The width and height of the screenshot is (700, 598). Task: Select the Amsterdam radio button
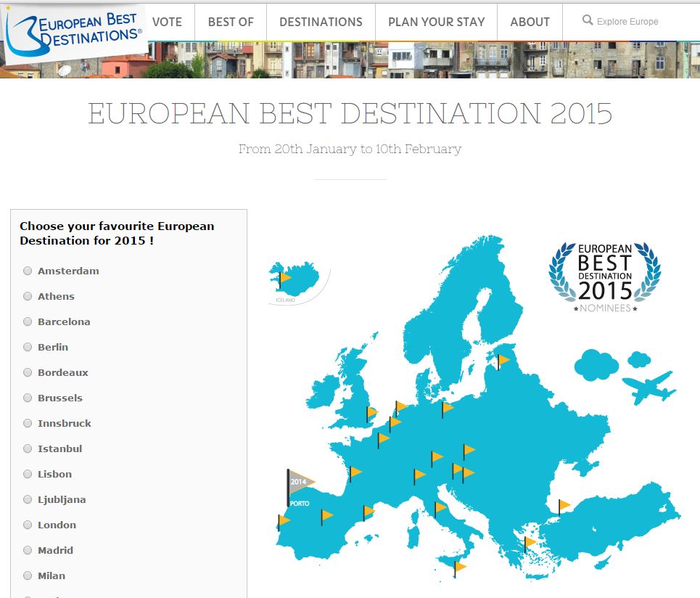pos(28,271)
